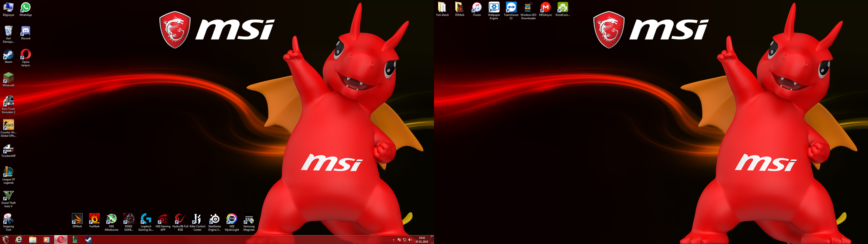Select the SteelSeries Engine 3 shortcut
The width and height of the screenshot is (868, 244).
215,222
